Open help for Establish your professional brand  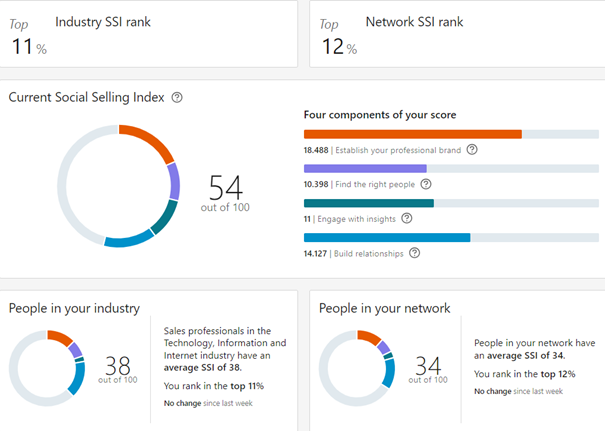472,150
